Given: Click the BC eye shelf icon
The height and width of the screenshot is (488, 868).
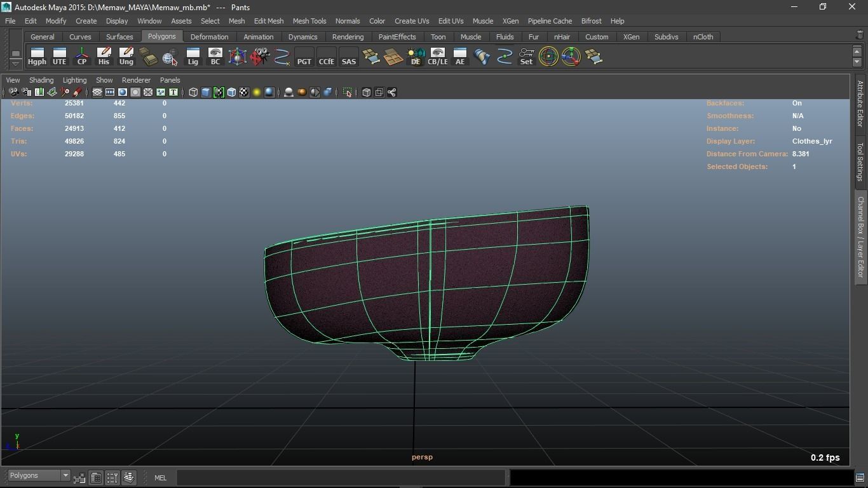Looking at the screenshot, I should (215, 57).
